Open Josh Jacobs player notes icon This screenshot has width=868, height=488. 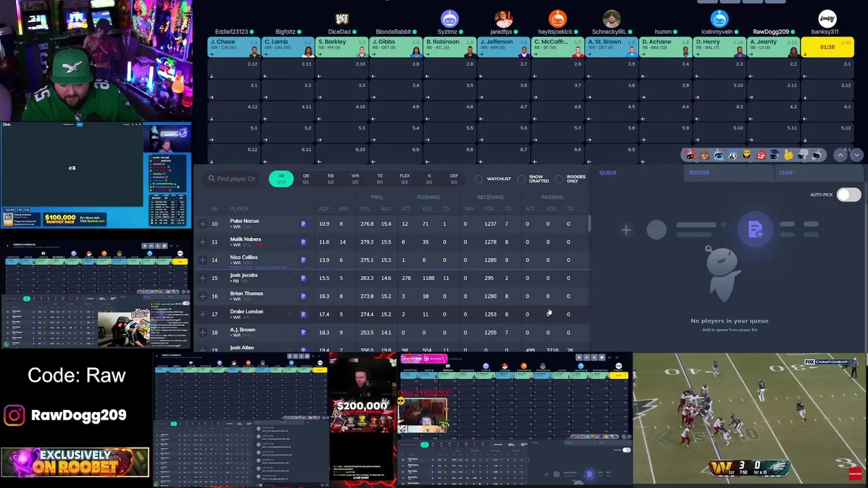[303, 278]
